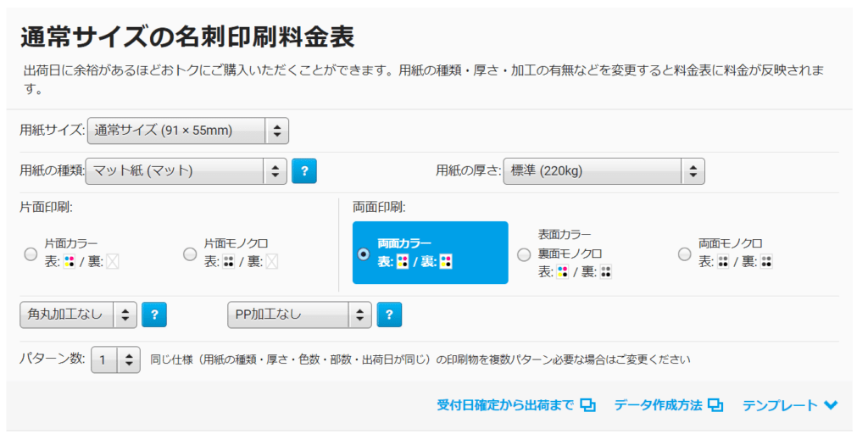Open the 用紙の厚さ 標準 (220kg) dropdown
The height and width of the screenshot is (440, 868).
click(x=604, y=171)
